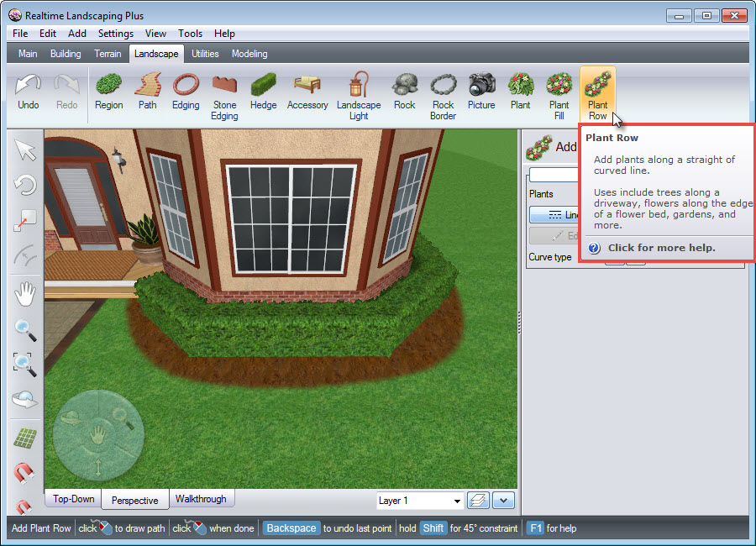This screenshot has height=546, width=756.
Task: Toggle the red magnet snap icon
Action: [x=24, y=473]
